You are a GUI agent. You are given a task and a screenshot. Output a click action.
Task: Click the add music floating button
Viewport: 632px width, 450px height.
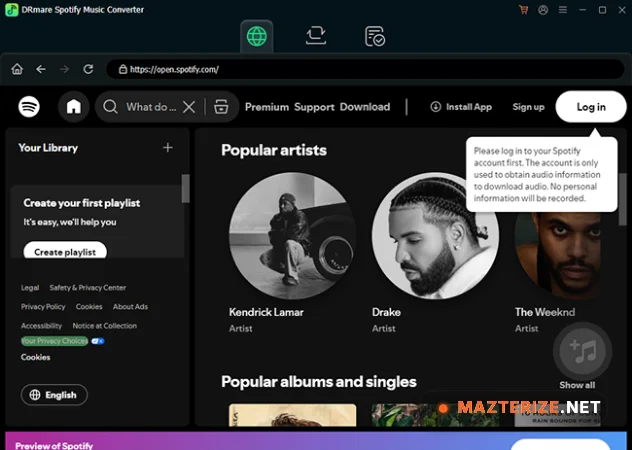(x=582, y=351)
